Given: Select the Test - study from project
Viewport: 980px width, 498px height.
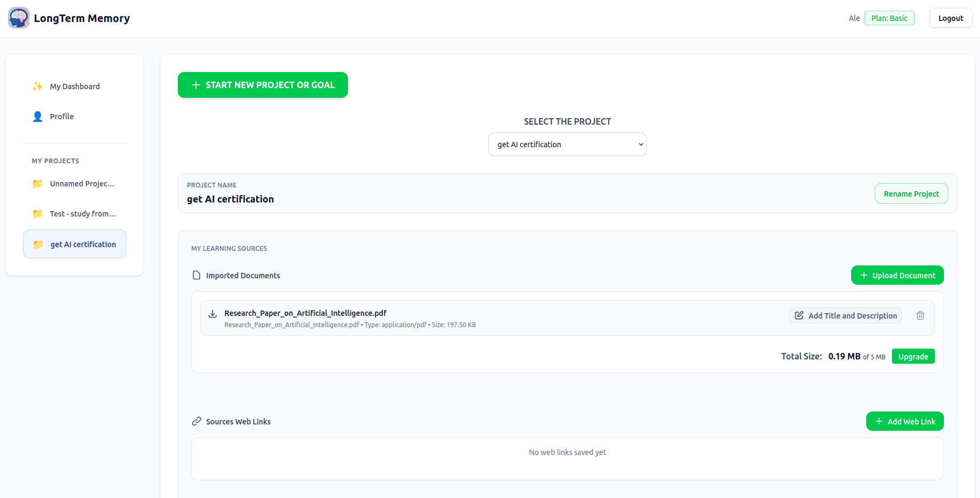Looking at the screenshot, I should click(82, 213).
